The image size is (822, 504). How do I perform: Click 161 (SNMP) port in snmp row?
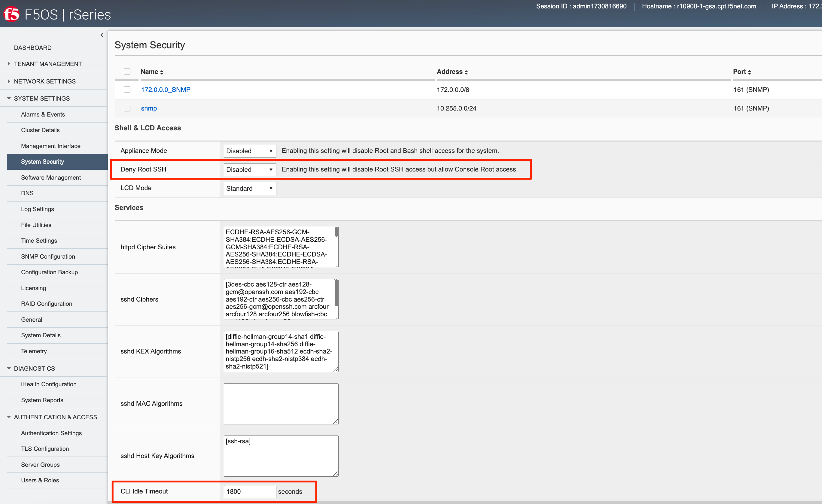point(751,108)
